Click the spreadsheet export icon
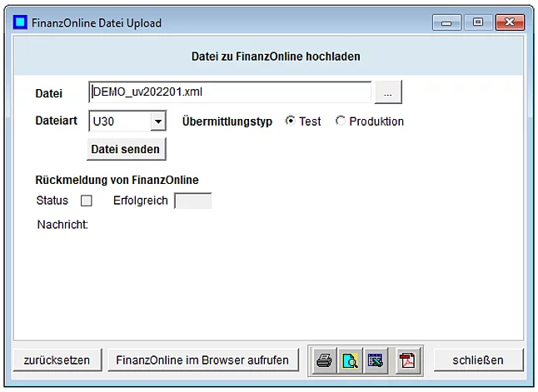 click(376, 360)
